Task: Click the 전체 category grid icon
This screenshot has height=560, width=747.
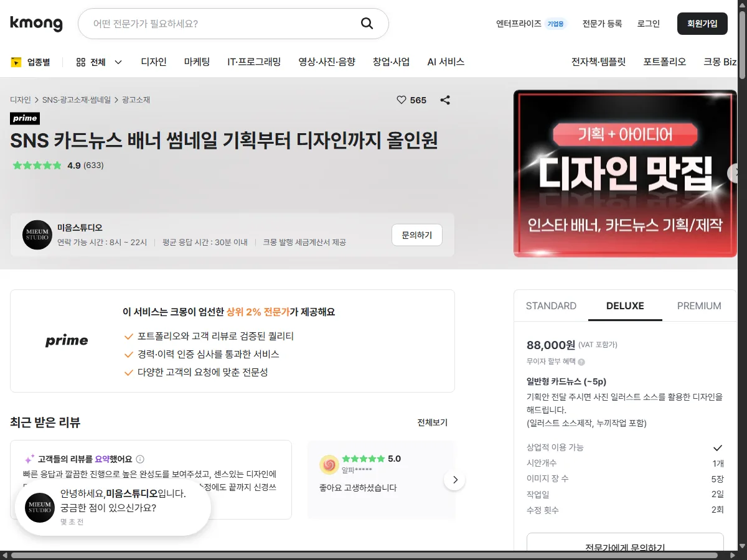Action: click(x=80, y=62)
